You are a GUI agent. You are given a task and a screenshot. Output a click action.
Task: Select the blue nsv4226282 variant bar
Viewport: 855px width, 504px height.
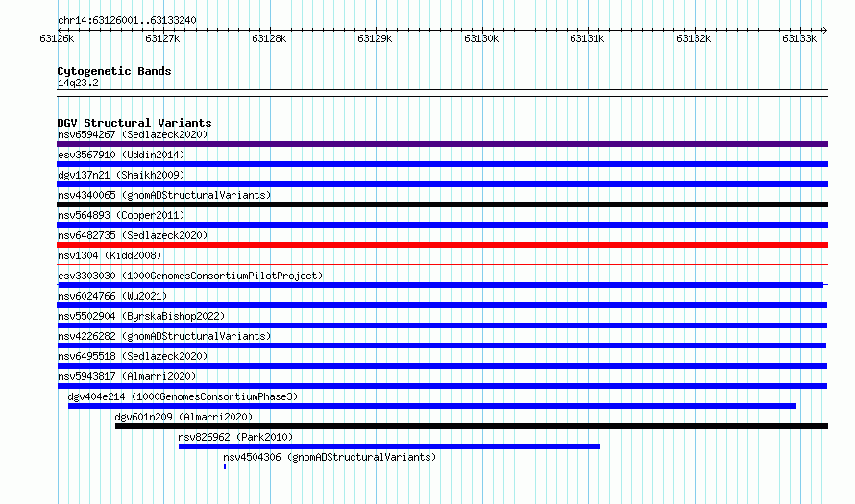click(442, 346)
